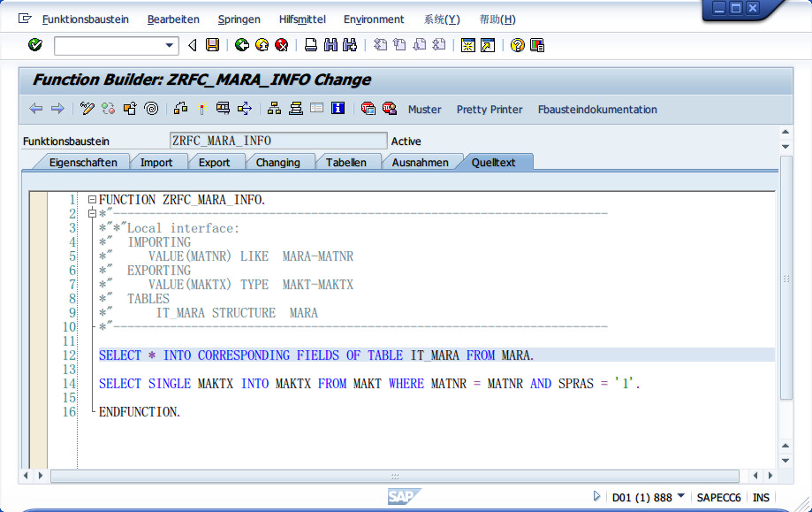The width and height of the screenshot is (812, 512).
Task: Open the command field dropdown arrow
Action: [170, 46]
